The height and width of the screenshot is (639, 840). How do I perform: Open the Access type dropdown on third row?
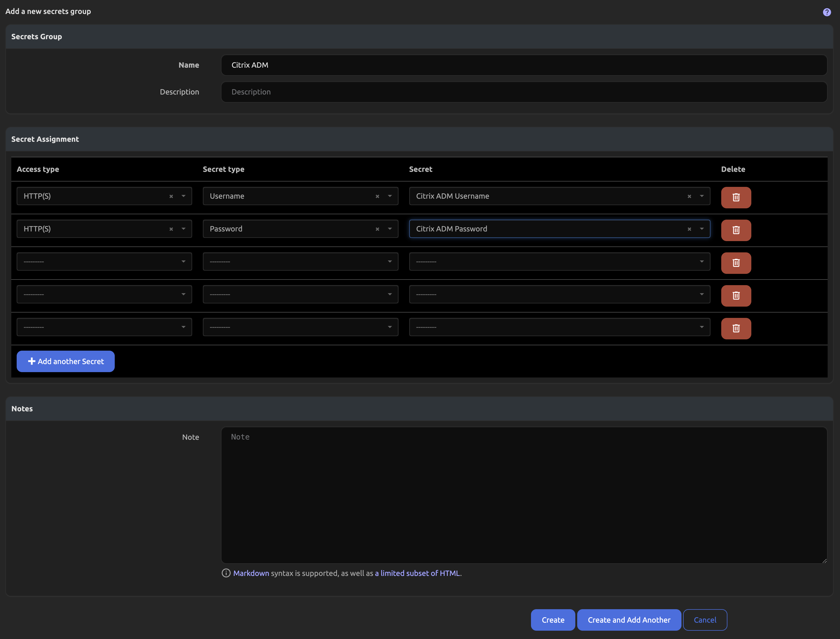183,261
